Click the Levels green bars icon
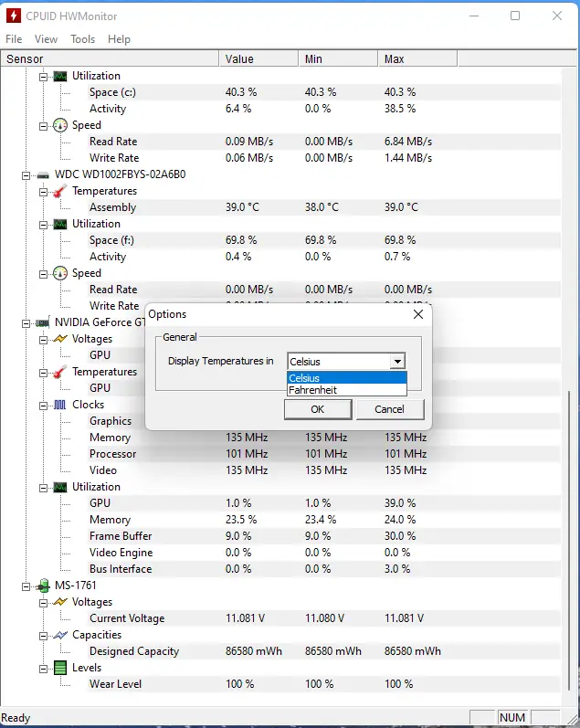 pyautogui.click(x=60, y=668)
